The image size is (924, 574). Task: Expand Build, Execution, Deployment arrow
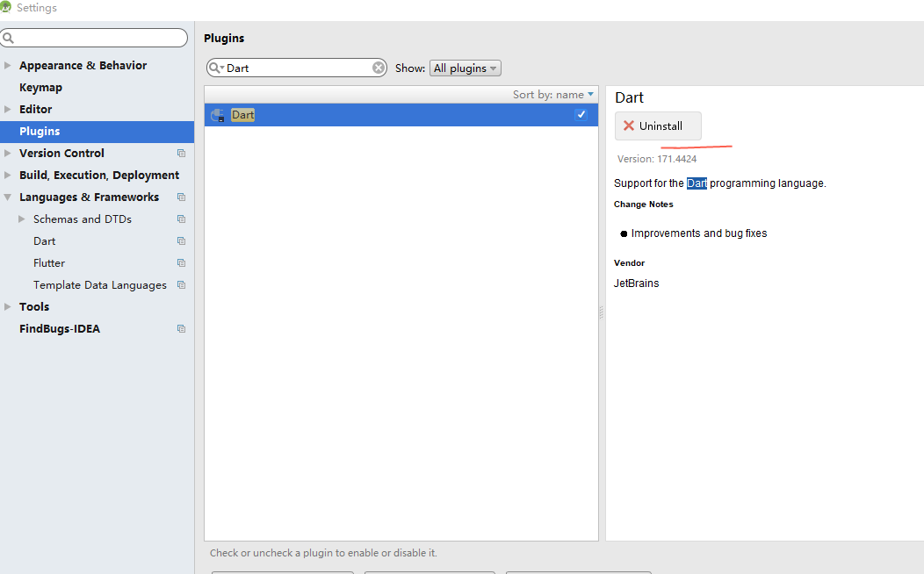point(8,175)
